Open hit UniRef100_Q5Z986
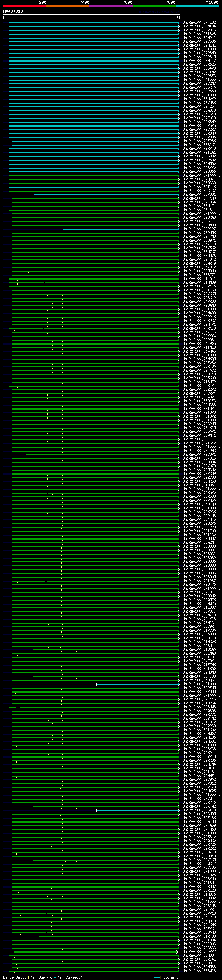 pyautogui.click(x=199, y=141)
